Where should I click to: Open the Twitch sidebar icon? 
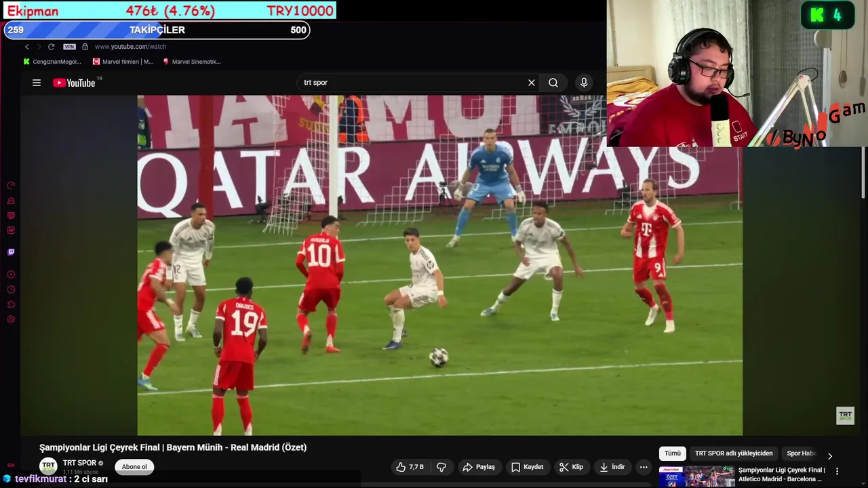point(11,252)
